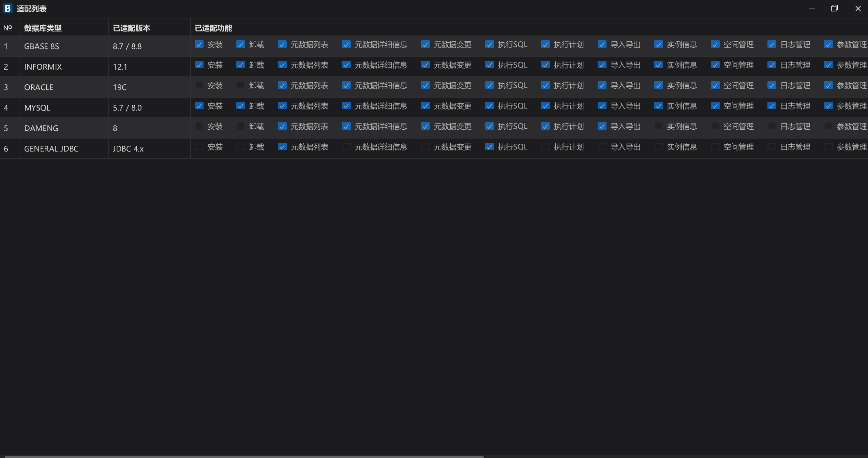Click version cell JDBC 4.x
This screenshot has width=868, height=458.
[150, 148]
